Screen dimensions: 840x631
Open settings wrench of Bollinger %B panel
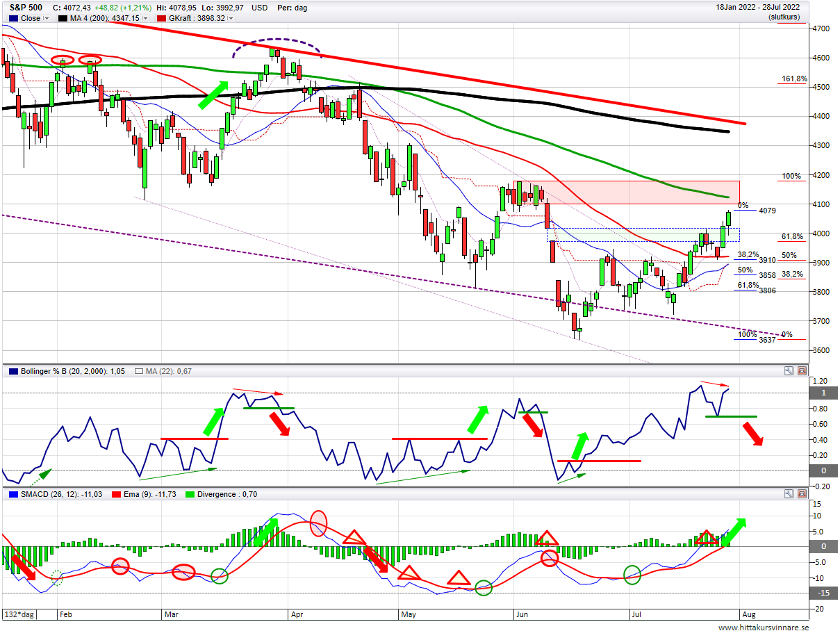[x=788, y=371]
